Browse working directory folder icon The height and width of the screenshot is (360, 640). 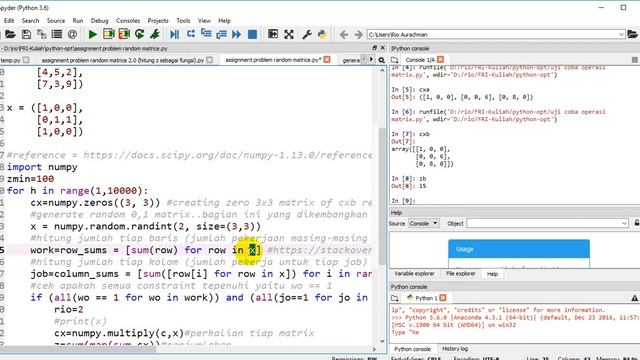[632, 34]
